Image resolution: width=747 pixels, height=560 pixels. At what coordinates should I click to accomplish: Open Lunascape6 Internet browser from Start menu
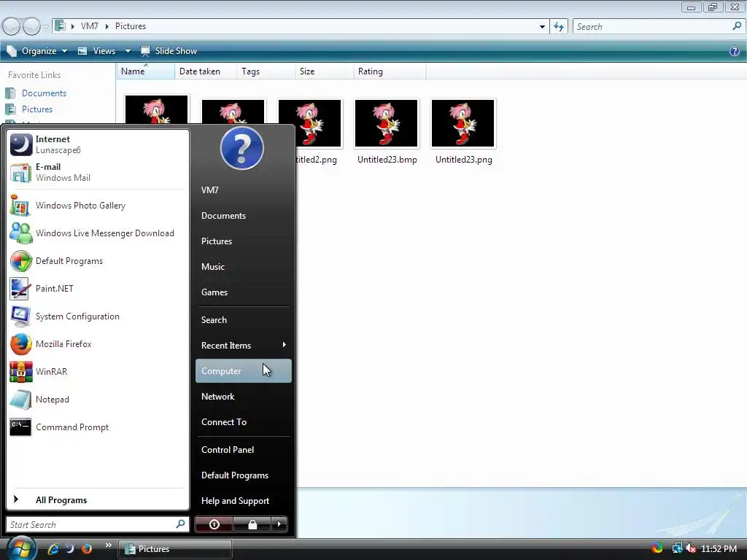pyautogui.click(x=97, y=144)
